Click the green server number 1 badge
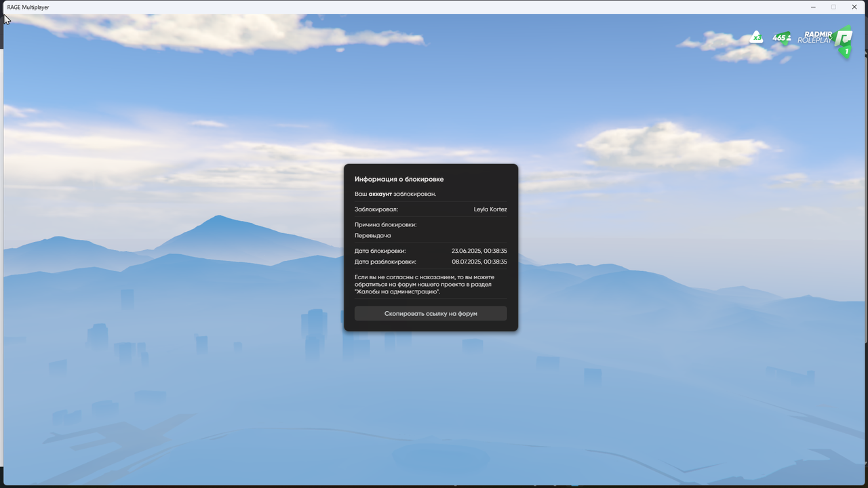This screenshot has width=868, height=488. (846, 52)
